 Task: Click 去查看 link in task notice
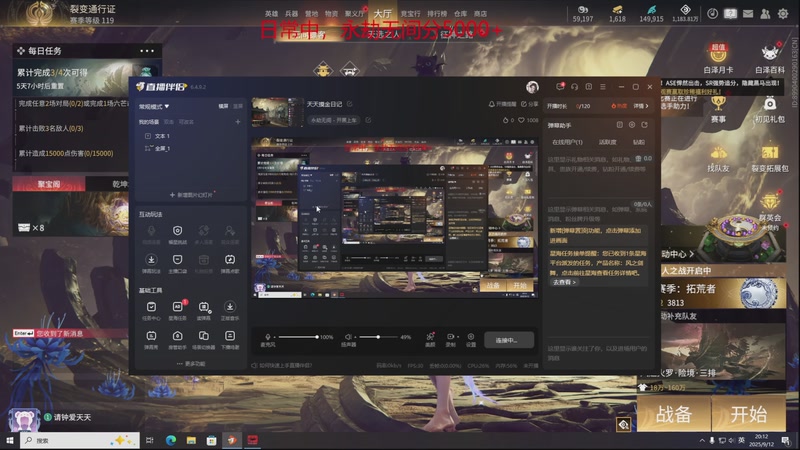click(x=564, y=282)
